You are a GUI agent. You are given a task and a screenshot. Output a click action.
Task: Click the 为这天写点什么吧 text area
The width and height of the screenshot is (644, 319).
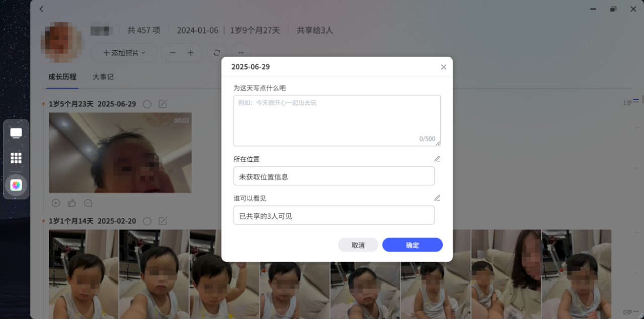[x=337, y=121]
